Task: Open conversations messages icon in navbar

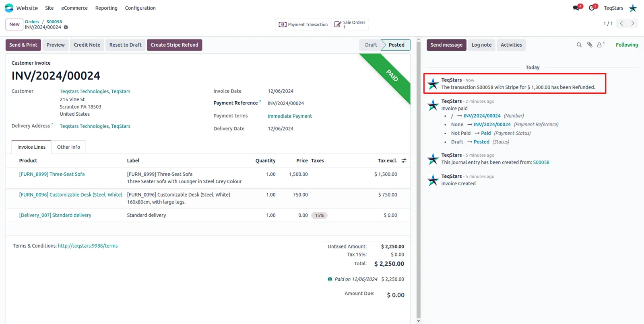Action: [576, 8]
